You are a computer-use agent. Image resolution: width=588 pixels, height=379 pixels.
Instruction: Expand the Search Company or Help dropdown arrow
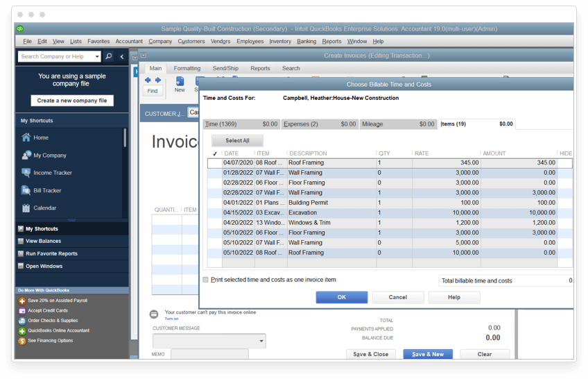(97, 56)
